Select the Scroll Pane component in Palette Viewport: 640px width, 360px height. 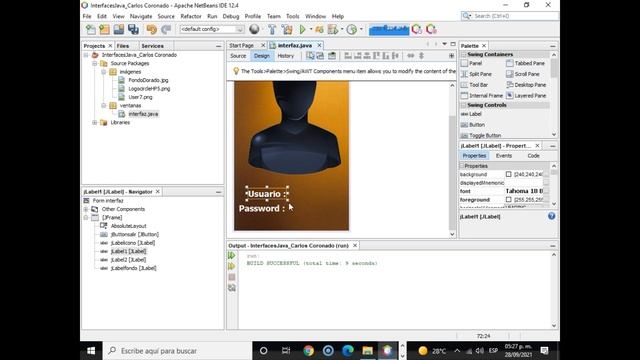pyautogui.click(x=523, y=74)
